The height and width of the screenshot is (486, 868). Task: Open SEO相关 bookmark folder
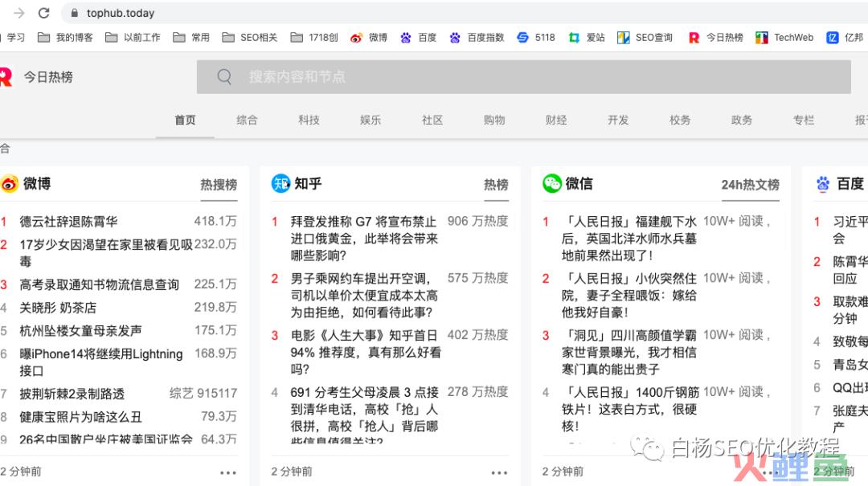coord(250,38)
